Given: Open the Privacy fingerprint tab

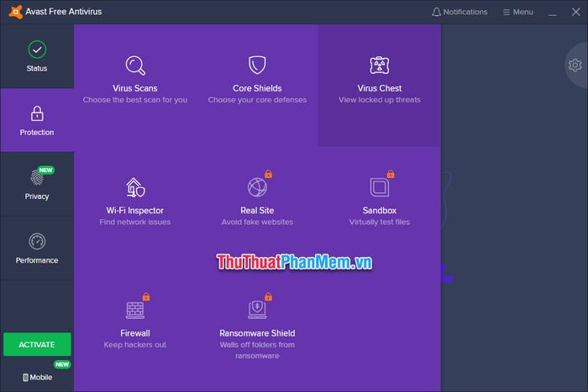Looking at the screenshot, I should pos(37,184).
